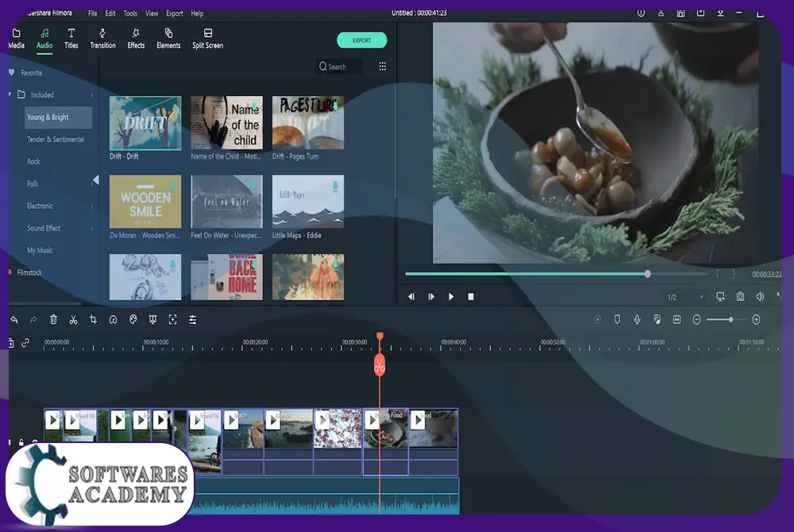Screen dimensions: 794x532
Task: Select the Drift - Drift audio thumbnail
Action: tap(145, 123)
